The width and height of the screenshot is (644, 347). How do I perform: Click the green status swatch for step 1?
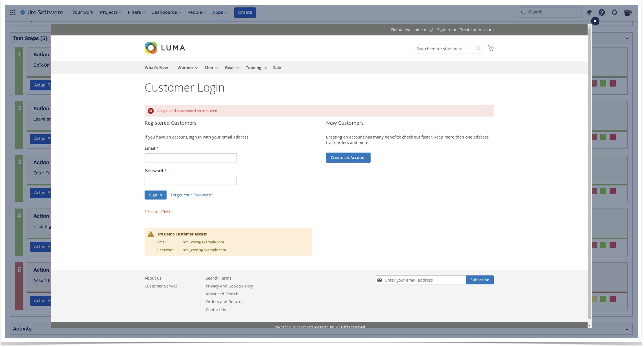pos(603,83)
